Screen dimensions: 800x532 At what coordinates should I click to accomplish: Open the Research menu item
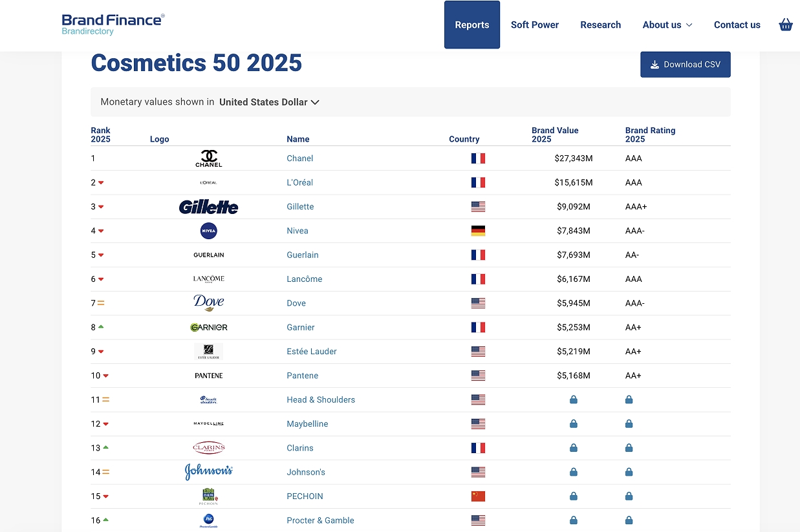(x=601, y=25)
